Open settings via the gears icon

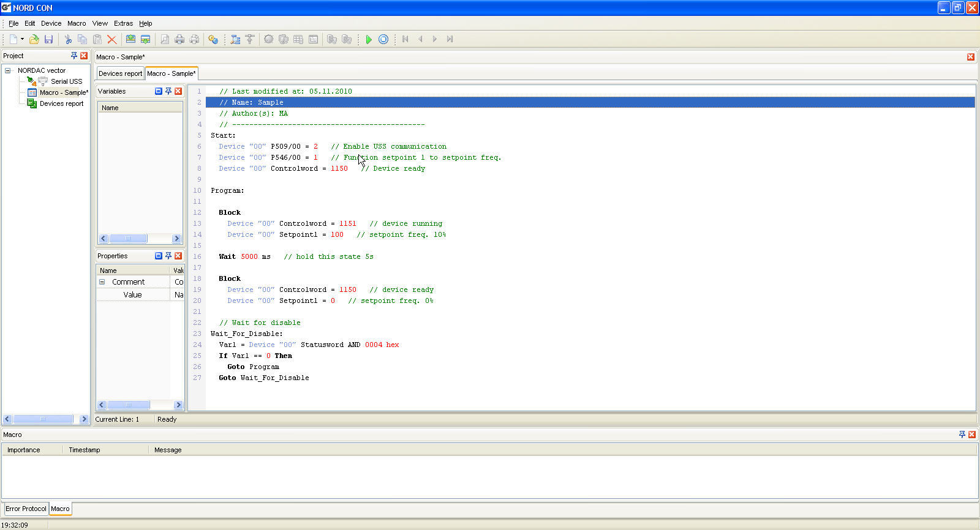213,39
